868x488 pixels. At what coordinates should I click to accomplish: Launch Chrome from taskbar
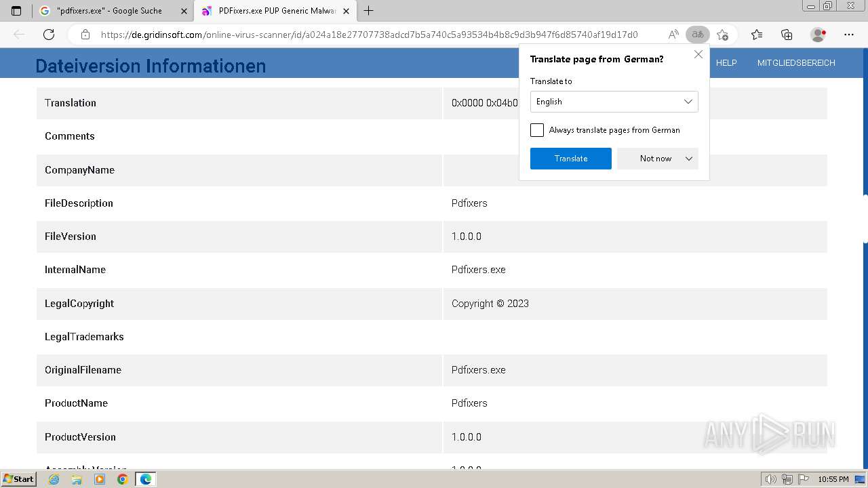tap(122, 479)
